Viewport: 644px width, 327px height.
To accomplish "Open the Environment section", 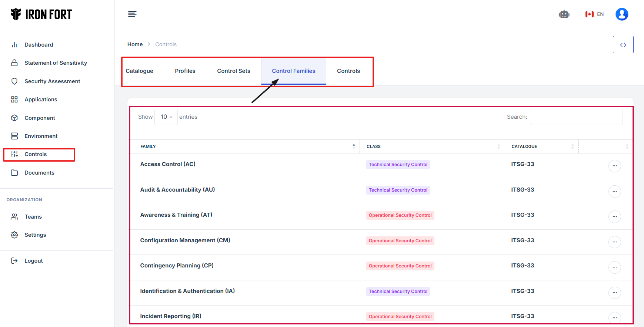I will click(41, 136).
